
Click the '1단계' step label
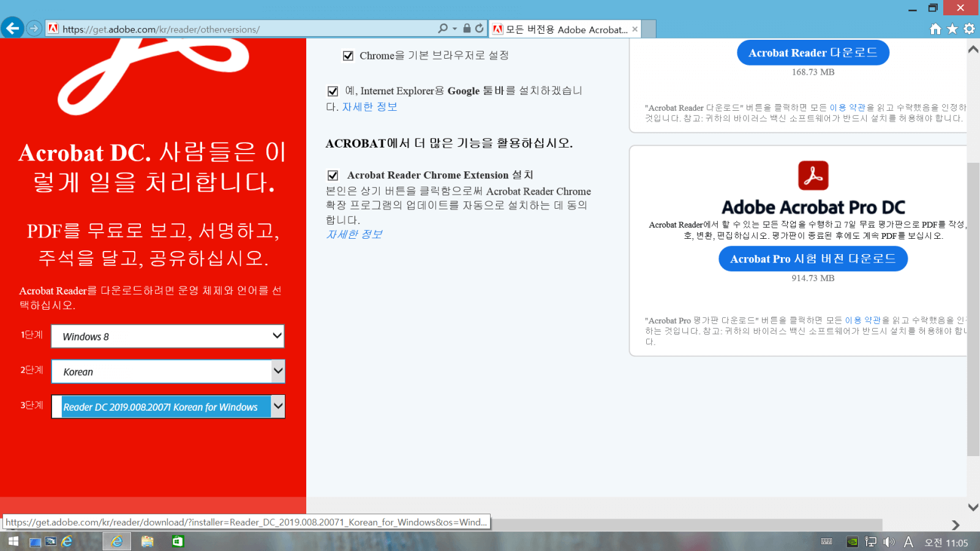(x=32, y=334)
